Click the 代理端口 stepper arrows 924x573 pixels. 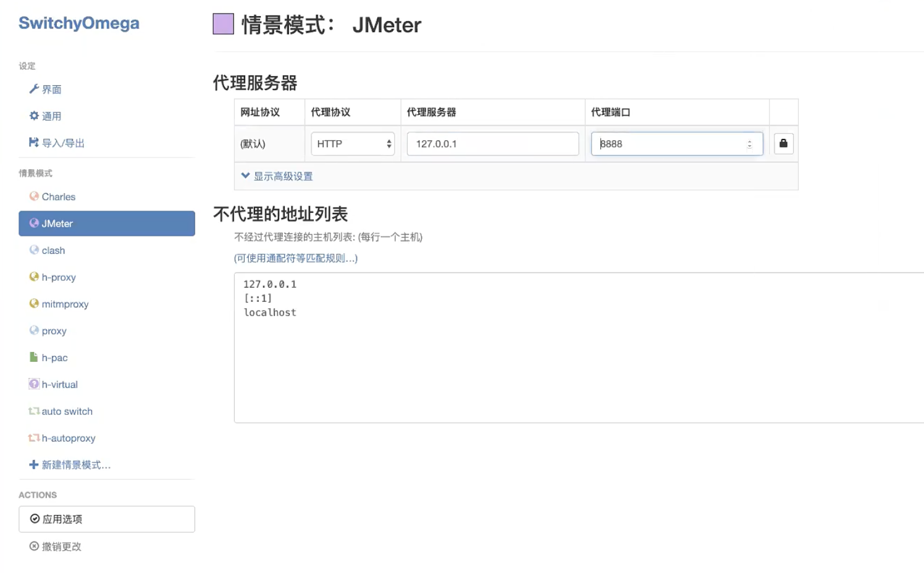coord(749,144)
